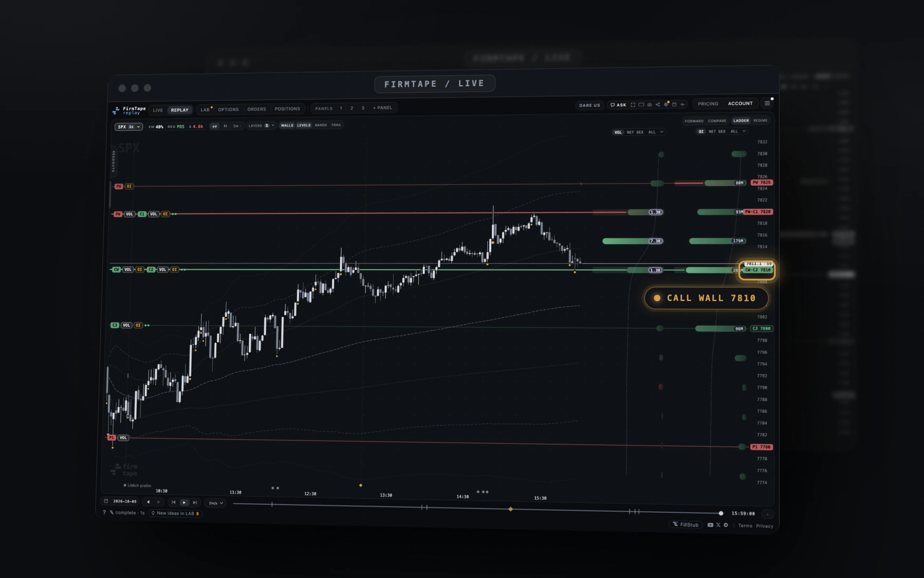Click the widescreen rectangle layout icon
Screen dimensions: 924x578
pyautogui.click(x=641, y=105)
